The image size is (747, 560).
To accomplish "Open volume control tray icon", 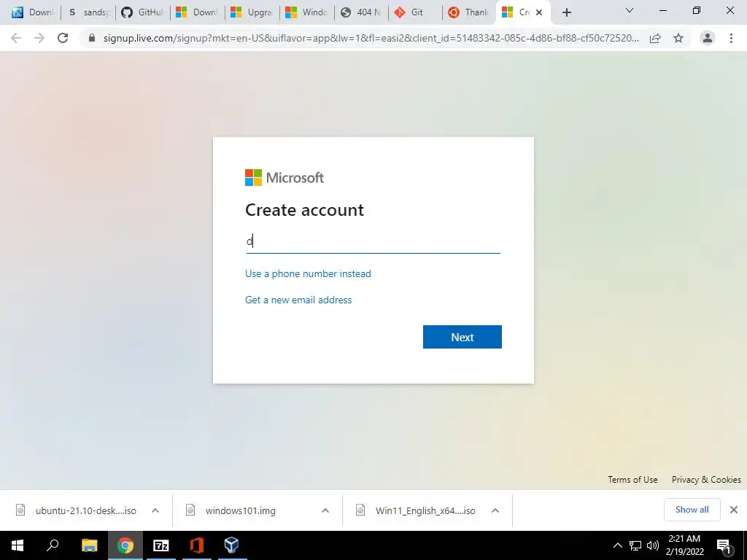I will [x=653, y=545].
